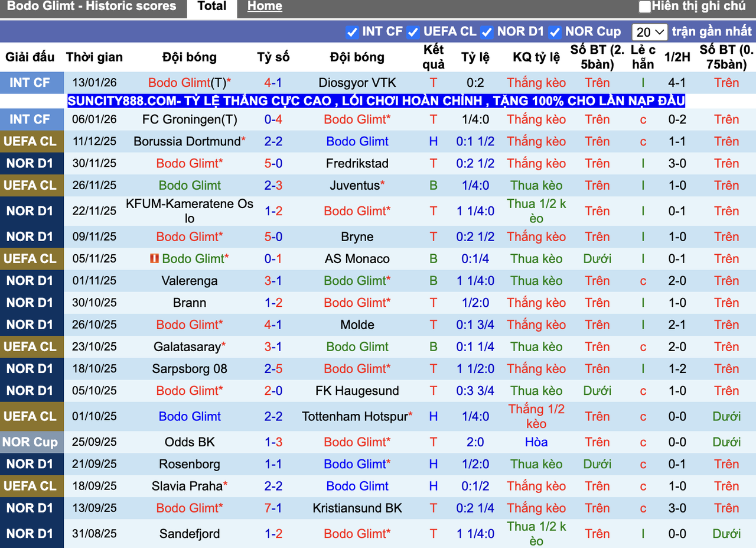Click the 2:0 odds for Odds BK match
The image size is (756, 548).
point(475,442)
